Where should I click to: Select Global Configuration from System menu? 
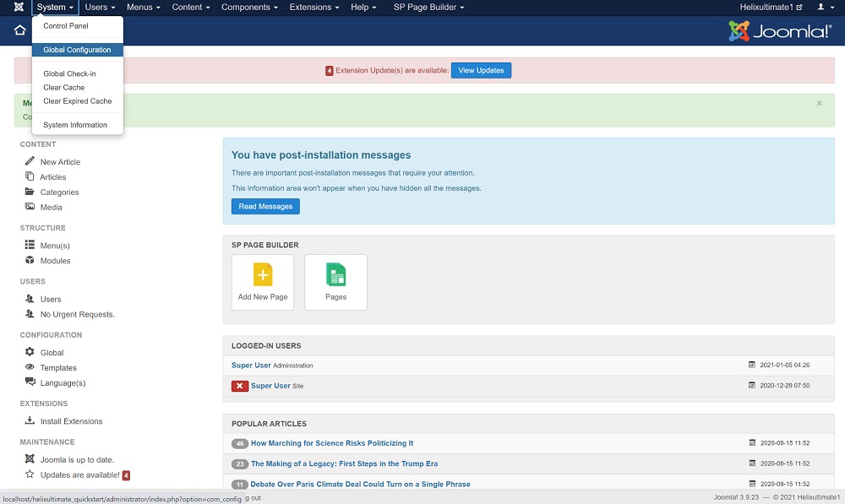coord(77,50)
